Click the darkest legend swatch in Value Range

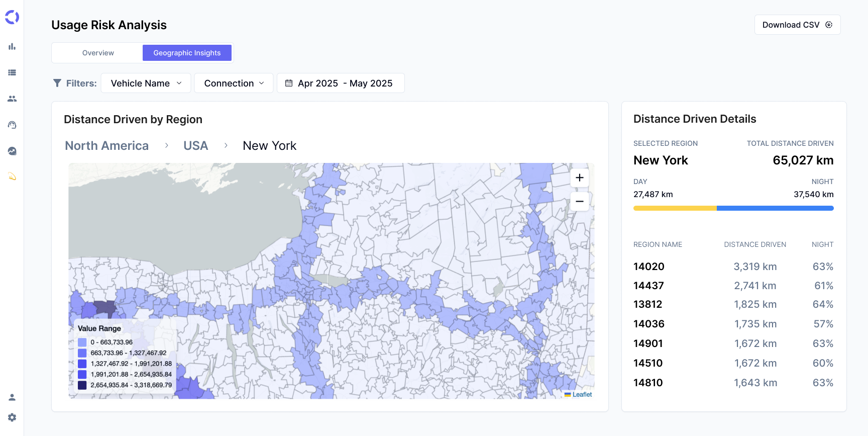[82, 385]
